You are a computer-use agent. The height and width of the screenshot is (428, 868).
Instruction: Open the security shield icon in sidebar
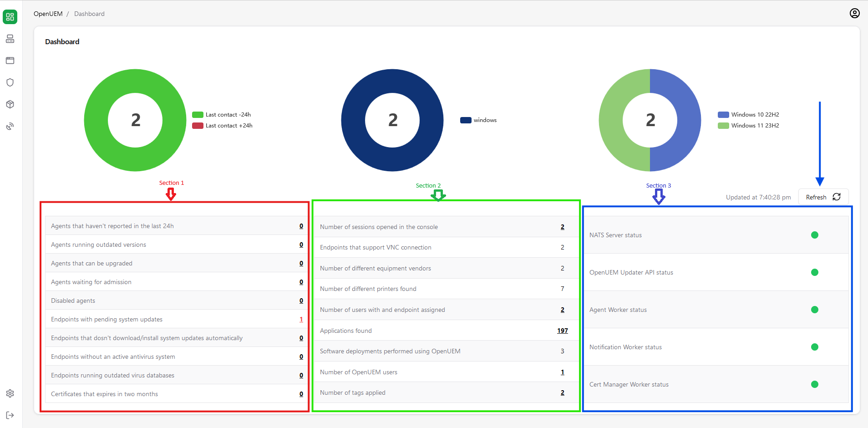pos(10,82)
